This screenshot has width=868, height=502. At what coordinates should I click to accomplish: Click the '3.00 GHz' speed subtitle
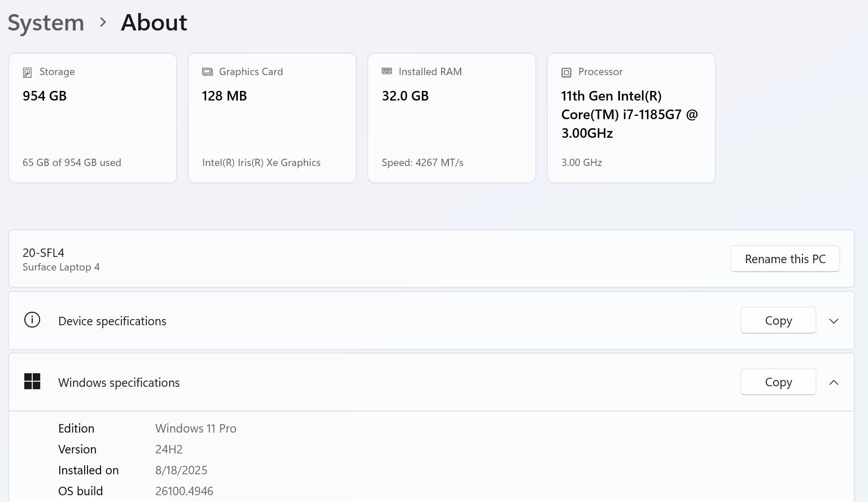(582, 163)
